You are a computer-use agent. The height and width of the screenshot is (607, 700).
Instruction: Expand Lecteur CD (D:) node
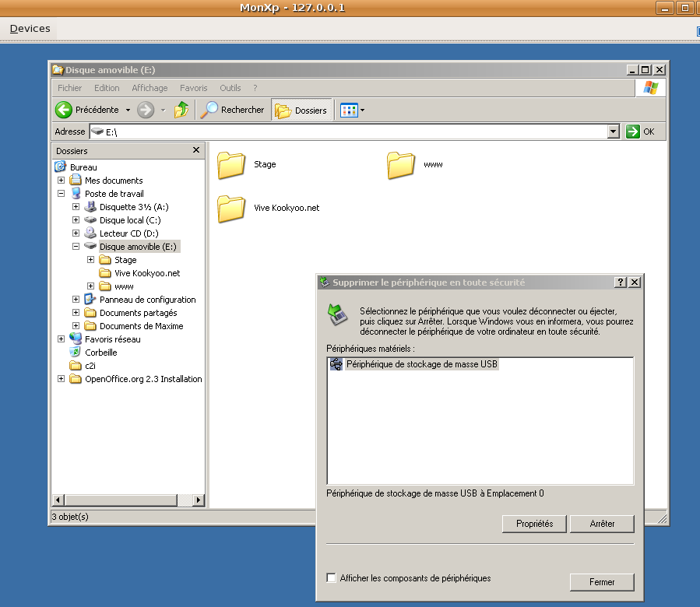[x=76, y=233]
